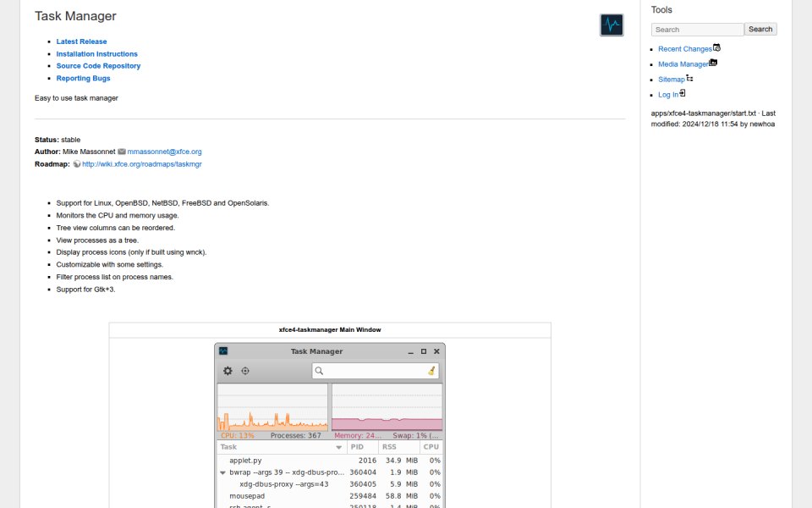Click the broom clear icon in filter box
The image size is (812, 508).
pos(431,371)
